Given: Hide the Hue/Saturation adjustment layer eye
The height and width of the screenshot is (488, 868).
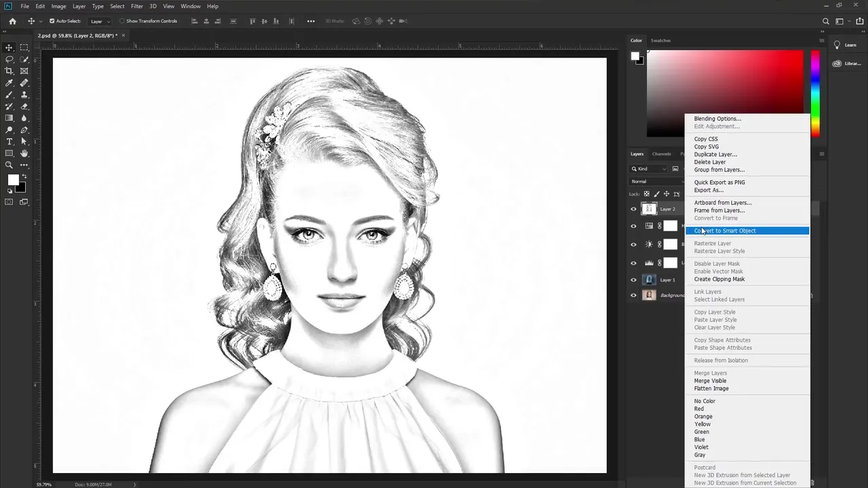Looking at the screenshot, I should pos(633,226).
